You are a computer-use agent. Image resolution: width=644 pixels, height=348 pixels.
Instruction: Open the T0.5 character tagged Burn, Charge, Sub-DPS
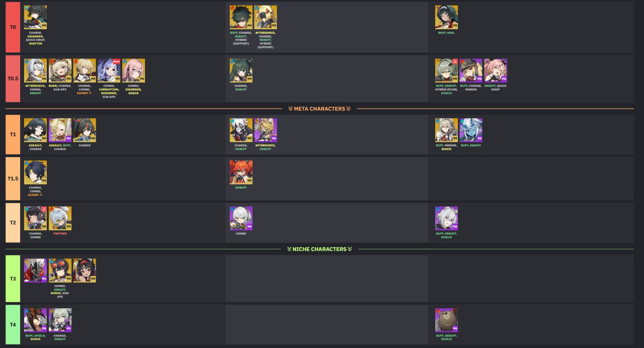(60, 71)
